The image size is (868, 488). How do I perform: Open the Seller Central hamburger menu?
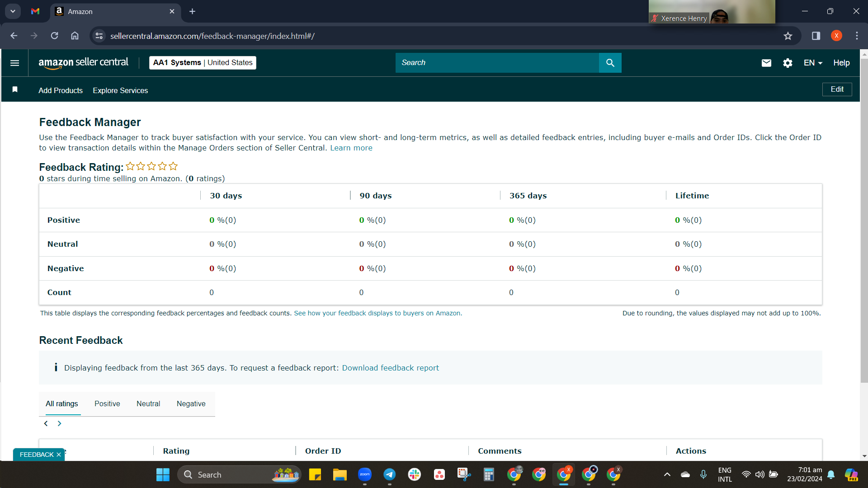pos(14,63)
